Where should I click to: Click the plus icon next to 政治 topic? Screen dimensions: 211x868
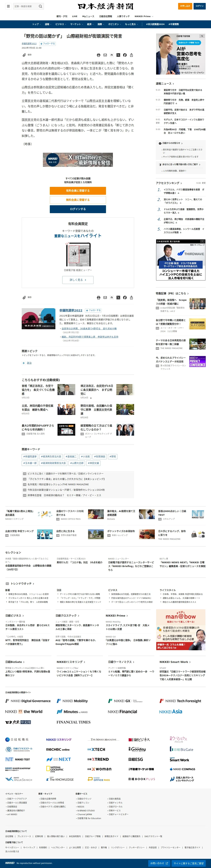click(24, 363)
